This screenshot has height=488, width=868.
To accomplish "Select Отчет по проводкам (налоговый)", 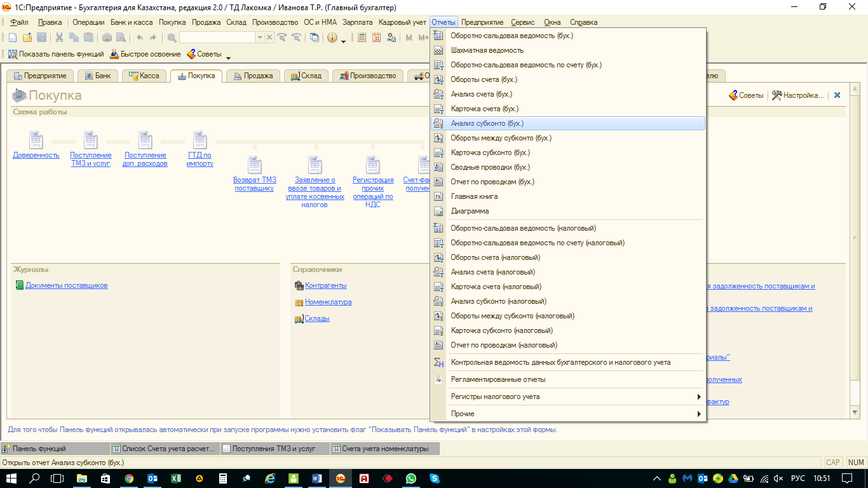I will 567,345.
